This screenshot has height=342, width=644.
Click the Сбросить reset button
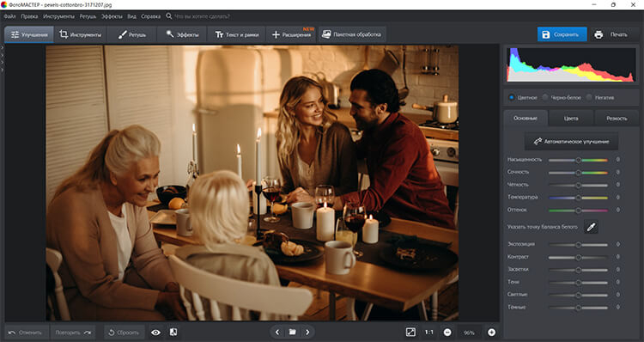124,333
